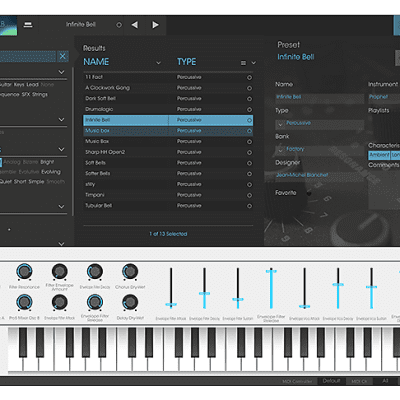Go to the previous preset arrow
Screen dimensions: 400x400
134,25
